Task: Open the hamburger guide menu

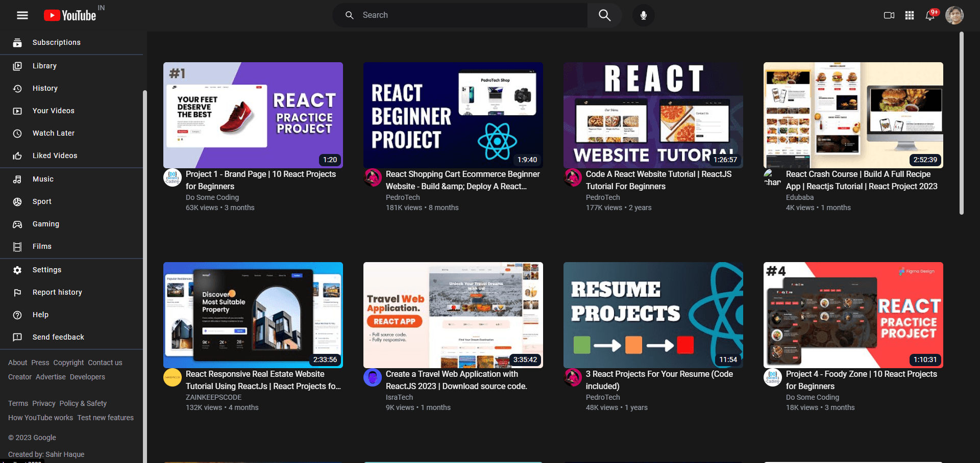Action: click(22, 15)
